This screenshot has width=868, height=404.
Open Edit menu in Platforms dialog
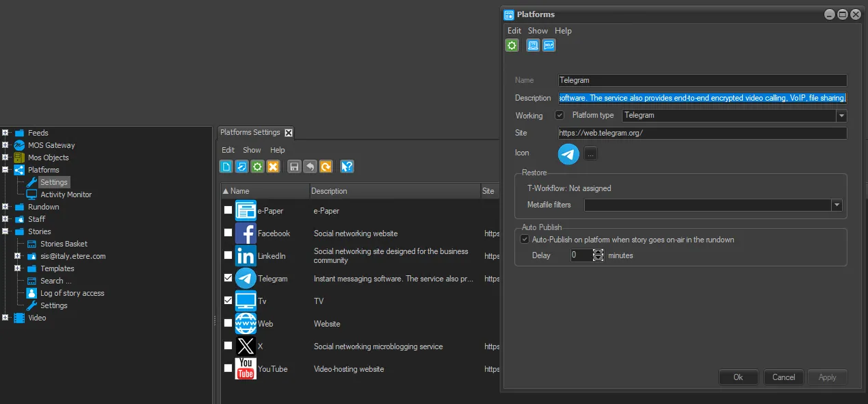514,31
